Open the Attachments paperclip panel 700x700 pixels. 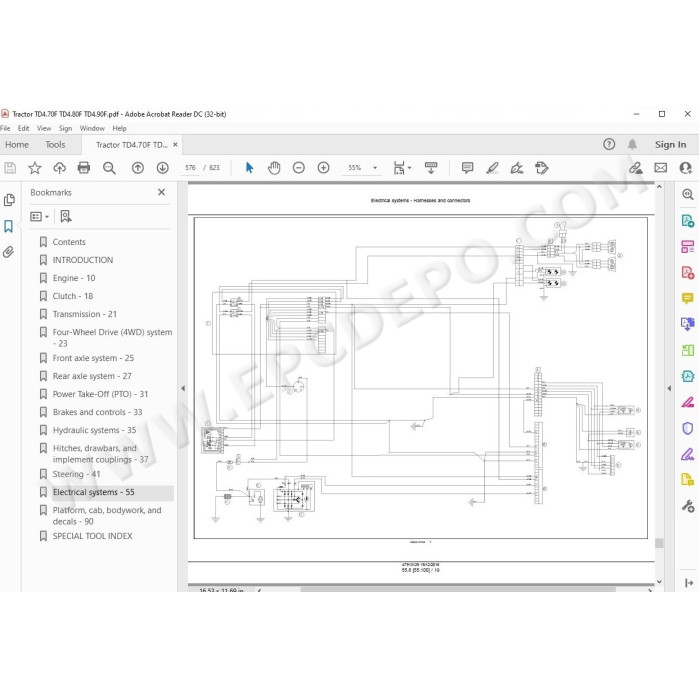pos(8,252)
